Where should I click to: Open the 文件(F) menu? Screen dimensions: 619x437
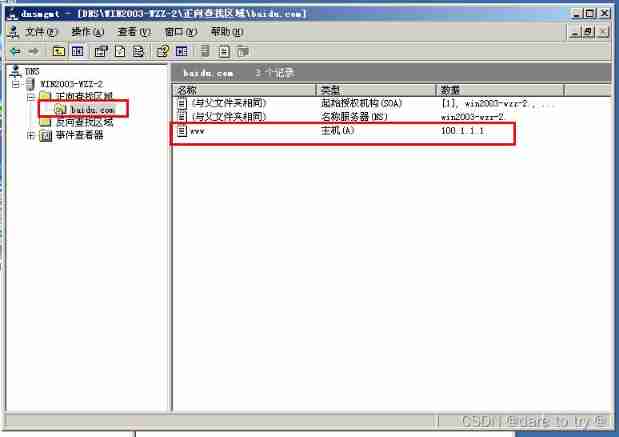pos(41,32)
